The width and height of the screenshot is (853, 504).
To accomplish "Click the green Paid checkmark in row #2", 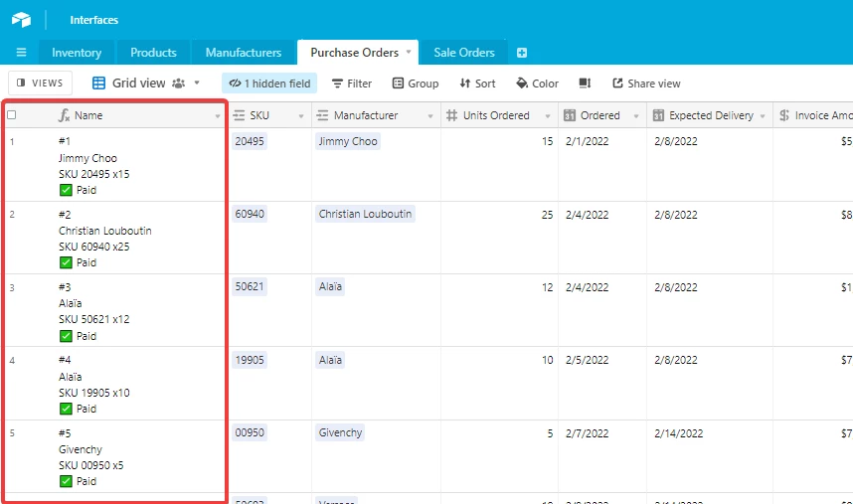I will pyautogui.click(x=66, y=262).
